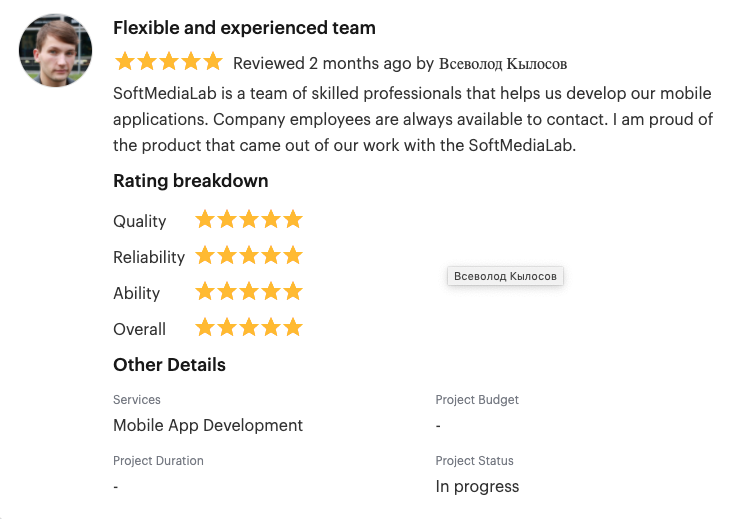Click the middle Overall rating star
741x519 pixels.
pos(249,327)
